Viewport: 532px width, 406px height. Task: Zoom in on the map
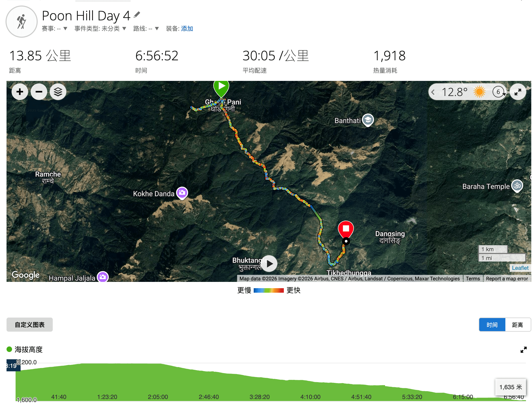20,92
